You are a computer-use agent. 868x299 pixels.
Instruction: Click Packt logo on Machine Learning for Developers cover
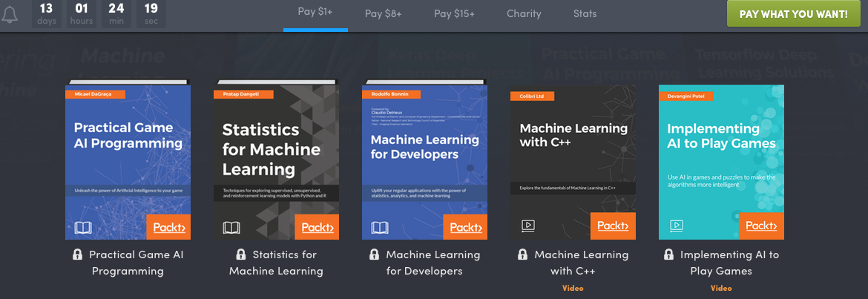[x=466, y=227]
